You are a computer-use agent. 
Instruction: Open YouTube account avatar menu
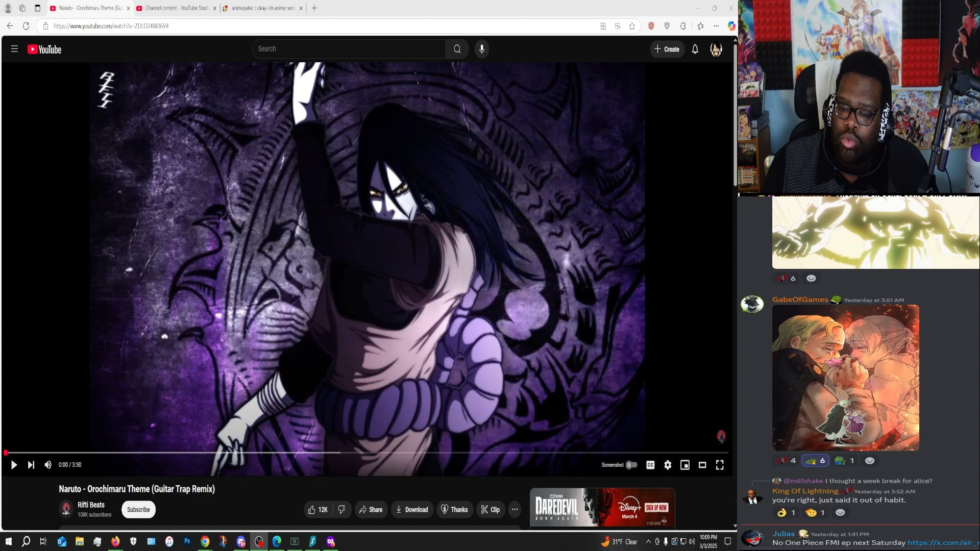(x=716, y=49)
